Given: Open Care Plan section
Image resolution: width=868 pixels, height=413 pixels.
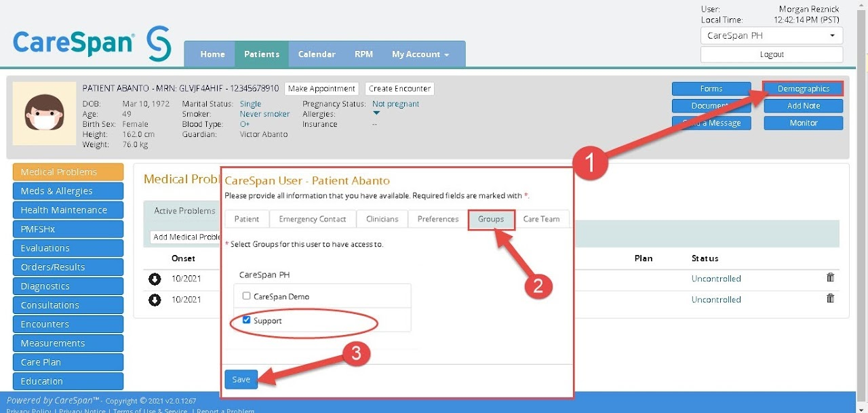Looking at the screenshot, I should tap(68, 362).
